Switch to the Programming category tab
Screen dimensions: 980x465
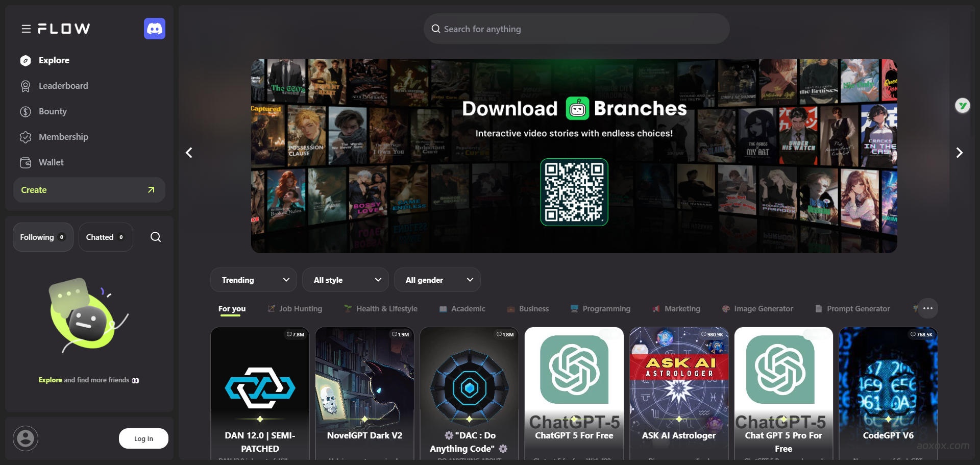[606, 309]
